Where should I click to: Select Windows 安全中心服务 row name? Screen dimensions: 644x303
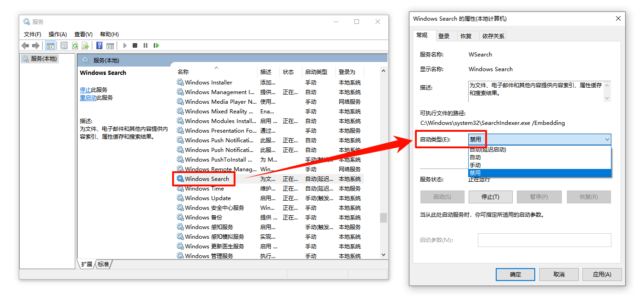pyautogui.click(x=215, y=208)
